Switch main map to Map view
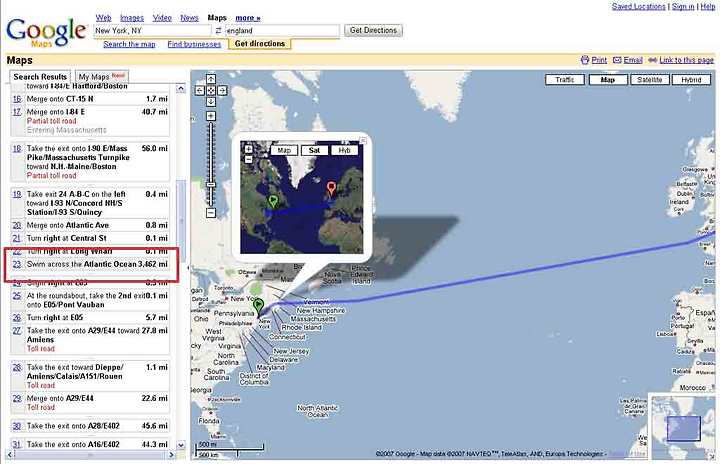 pyautogui.click(x=608, y=79)
